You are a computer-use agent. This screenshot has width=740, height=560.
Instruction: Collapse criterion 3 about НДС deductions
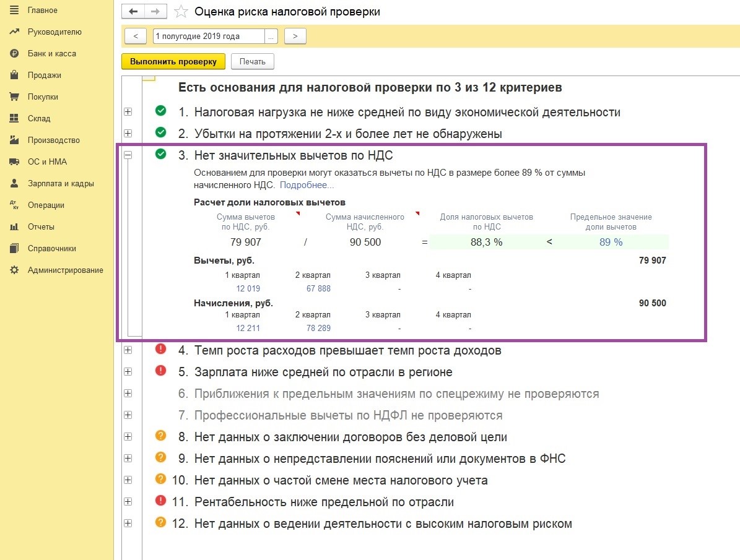pyautogui.click(x=128, y=155)
